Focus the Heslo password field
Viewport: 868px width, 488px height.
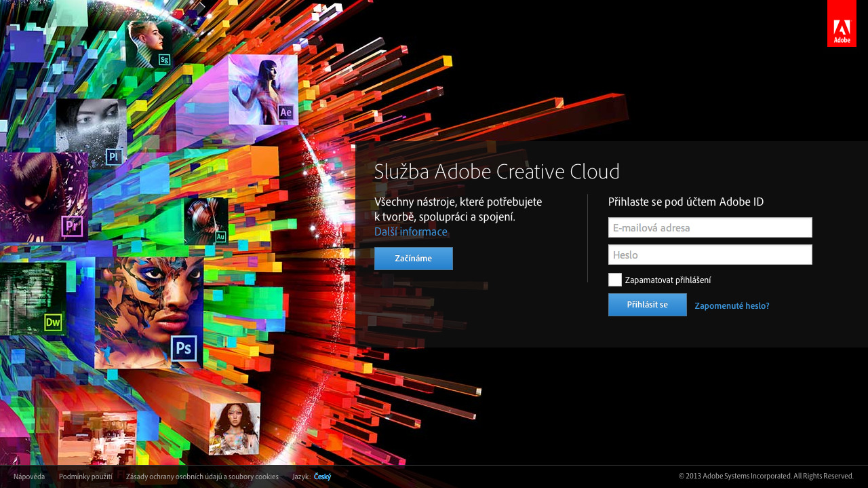pos(710,255)
